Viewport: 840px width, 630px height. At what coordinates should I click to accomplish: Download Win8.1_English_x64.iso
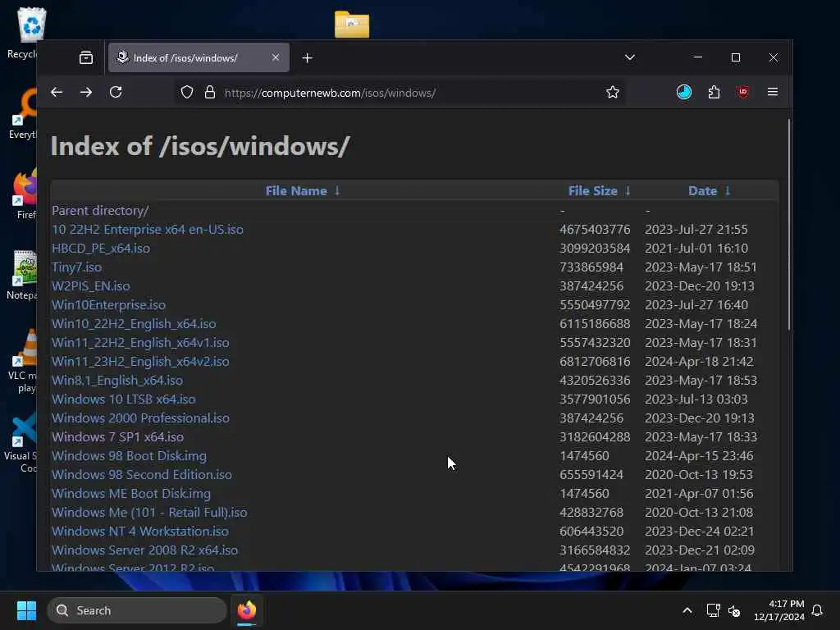(x=117, y=381)
